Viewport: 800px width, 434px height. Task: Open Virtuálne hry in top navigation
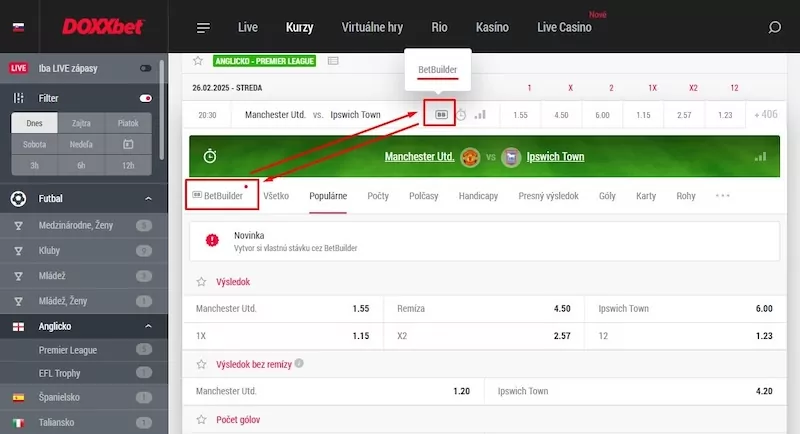(x=372, y=27)
